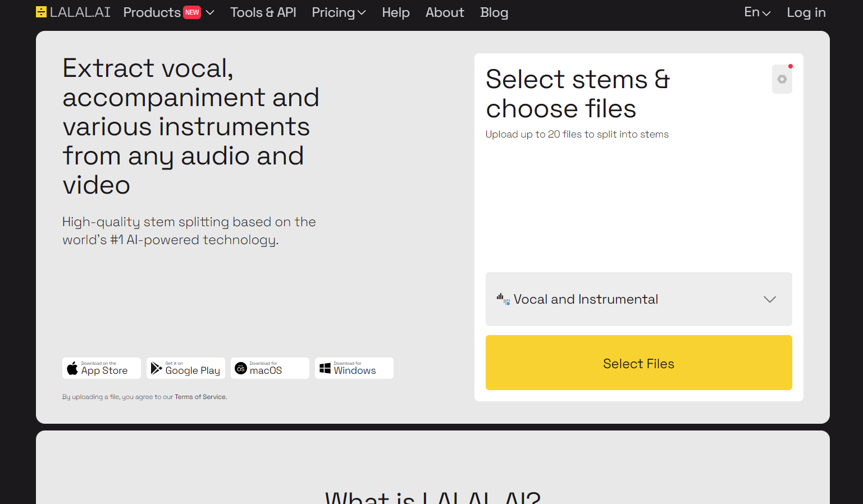
Task: Change language using the En dropdown
Action: (756, 12)
